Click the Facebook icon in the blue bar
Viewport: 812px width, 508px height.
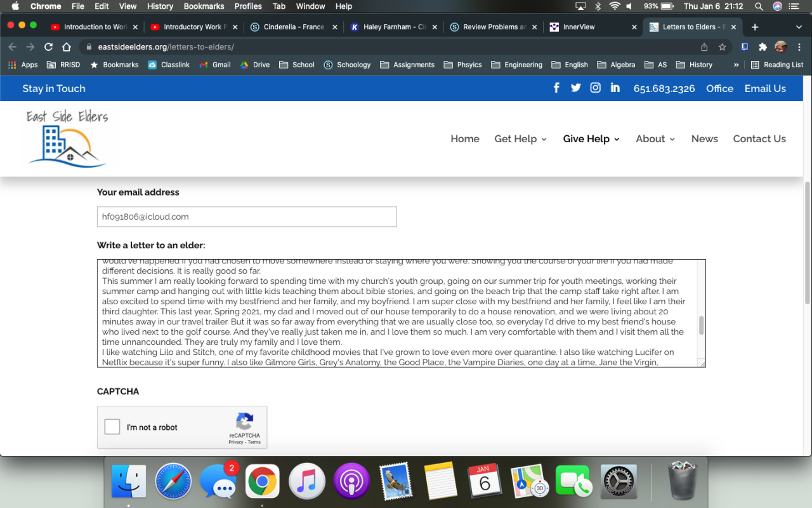coord(556,88)
